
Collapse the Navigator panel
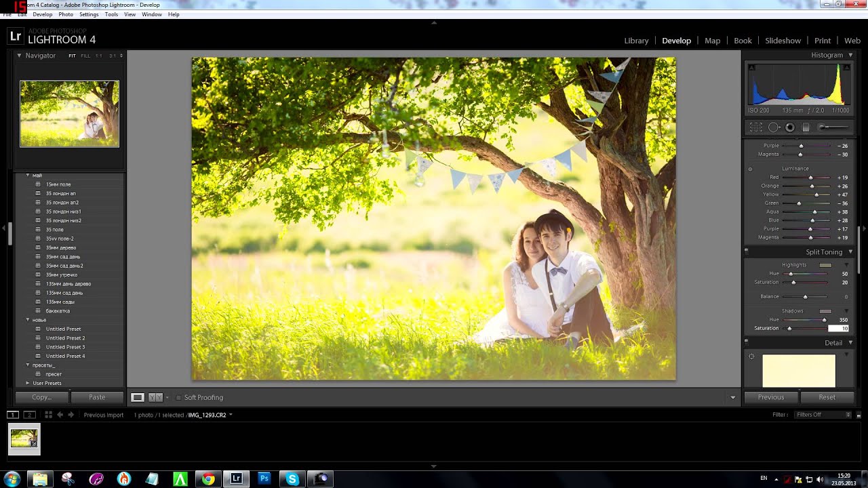19,56
